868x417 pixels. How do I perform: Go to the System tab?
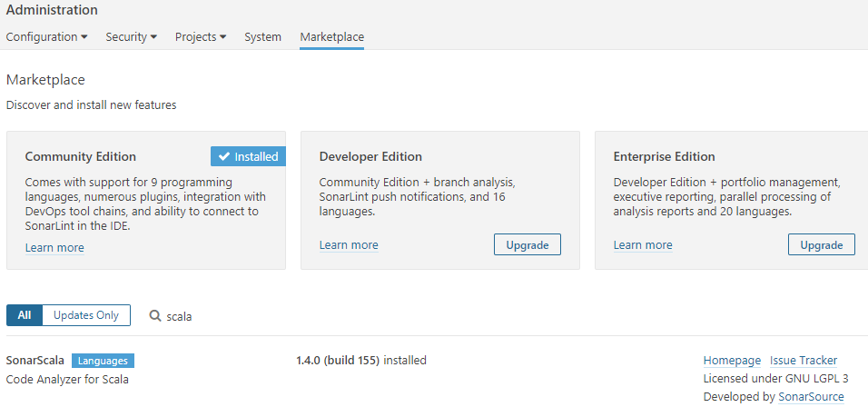[263, 37]
